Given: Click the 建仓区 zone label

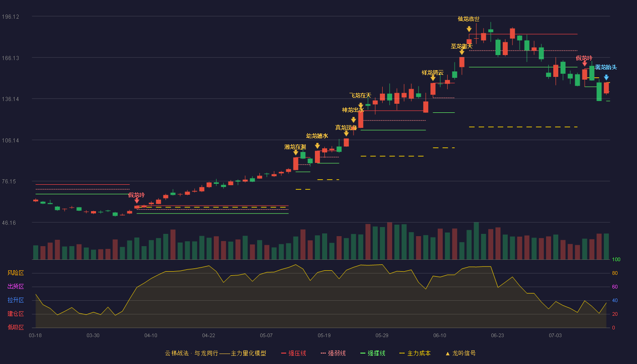Looking at the screenshot, I should (x=15, y=314).
